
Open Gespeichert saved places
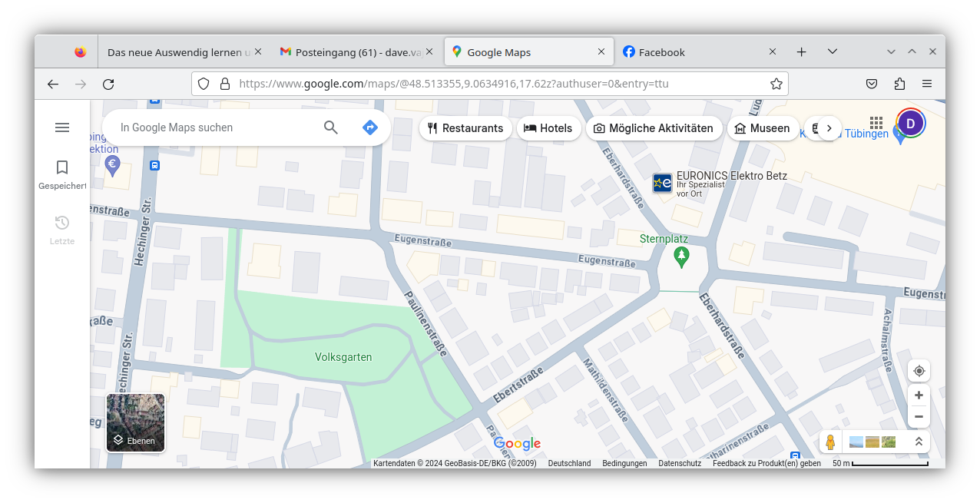62,174
